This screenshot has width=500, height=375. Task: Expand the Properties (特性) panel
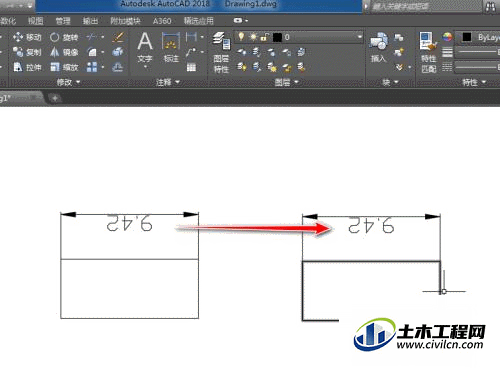pyautogui.click(x=474, y=82)
